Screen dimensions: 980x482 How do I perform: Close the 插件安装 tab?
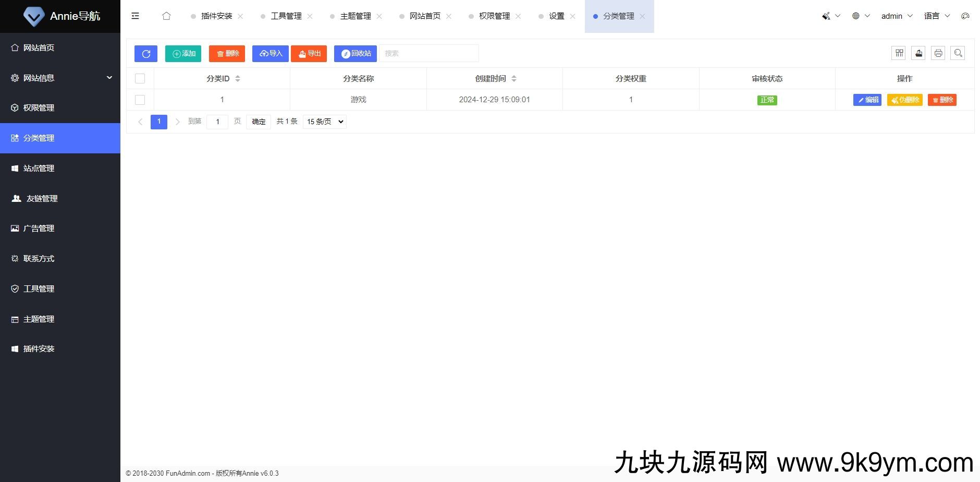240,16
